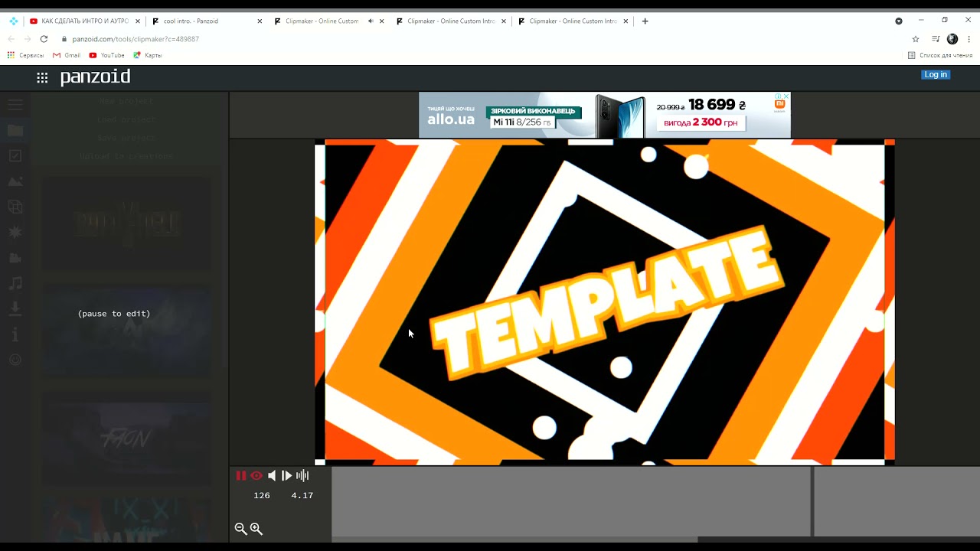The width and height of the screenshot is (980, 551).
Task: Click the Log in button
Action: (936, 74)
